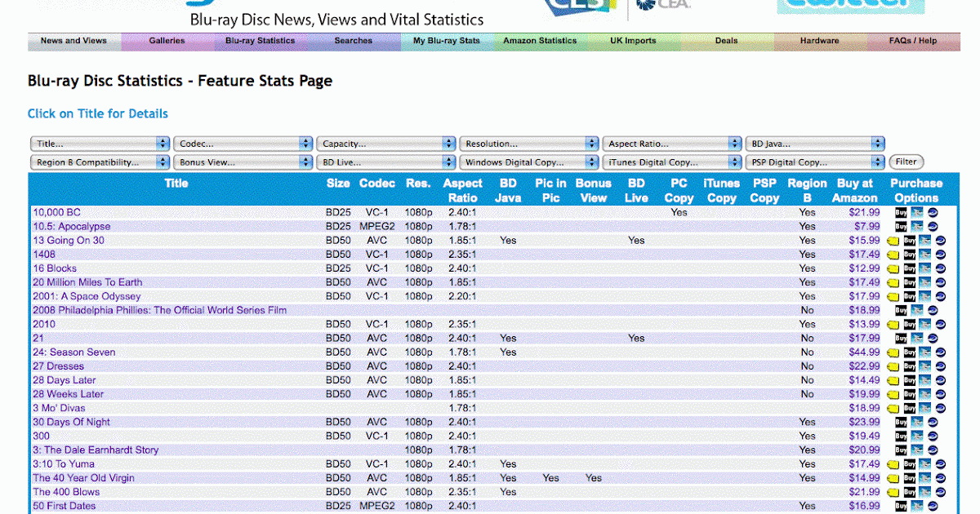Open the Galleries tab

click(x=167, y=41)
